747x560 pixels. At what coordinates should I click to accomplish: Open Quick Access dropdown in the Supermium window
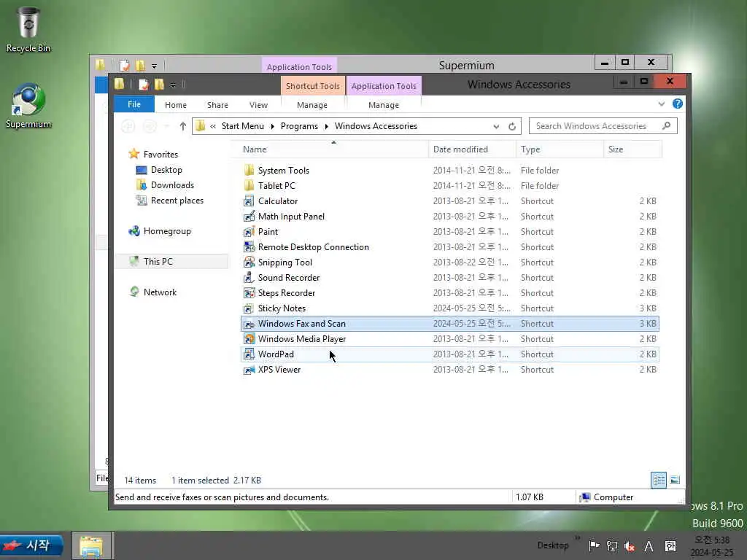[154, 66]
